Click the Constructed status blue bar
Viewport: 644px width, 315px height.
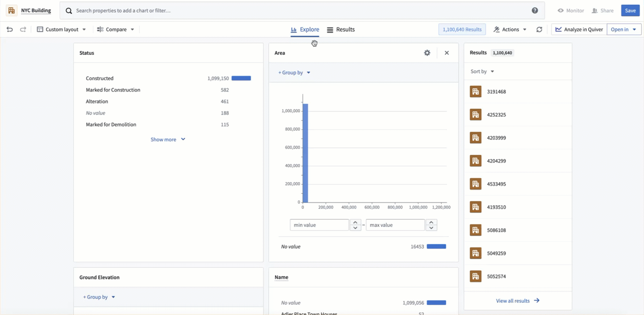coord(241,78)
